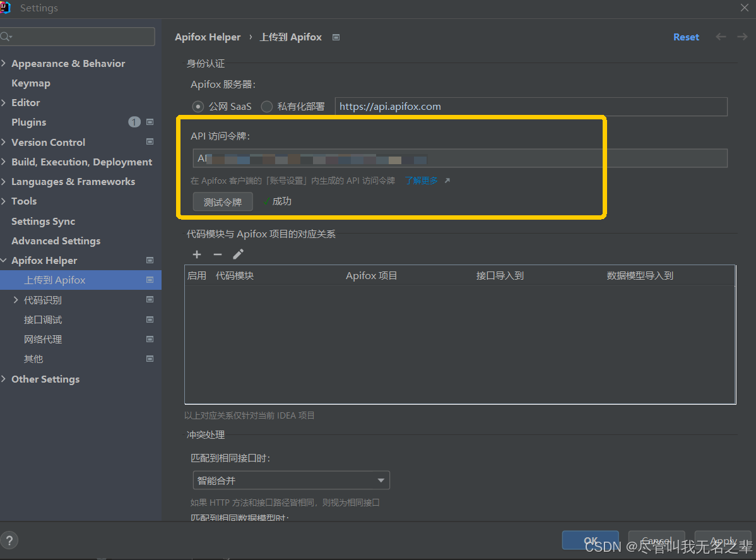Expand Appearance & Behavior section
This screenshot has width=756, height=560.
point(4,63)
